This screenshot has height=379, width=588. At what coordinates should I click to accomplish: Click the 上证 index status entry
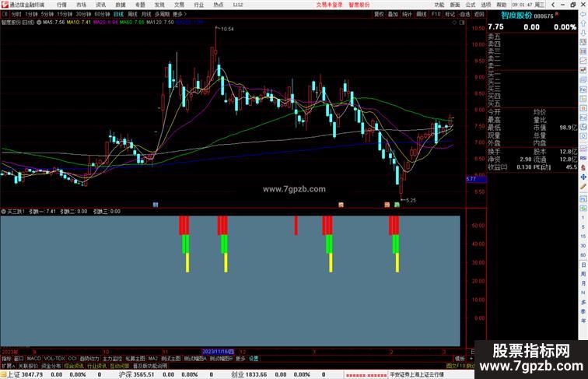click(x=25, y=374)
